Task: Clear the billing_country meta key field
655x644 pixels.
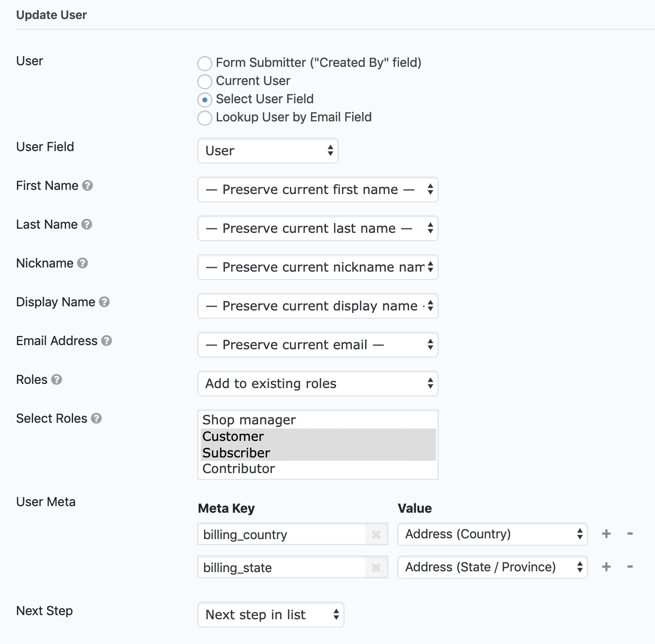Action: pyautogui.click(x=376, y=534)
